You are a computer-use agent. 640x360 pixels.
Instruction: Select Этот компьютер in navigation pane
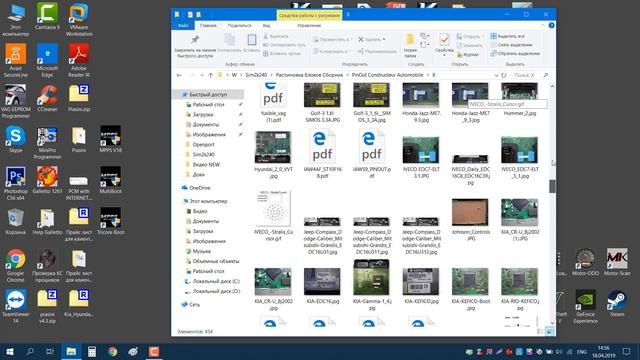[208, 201]
